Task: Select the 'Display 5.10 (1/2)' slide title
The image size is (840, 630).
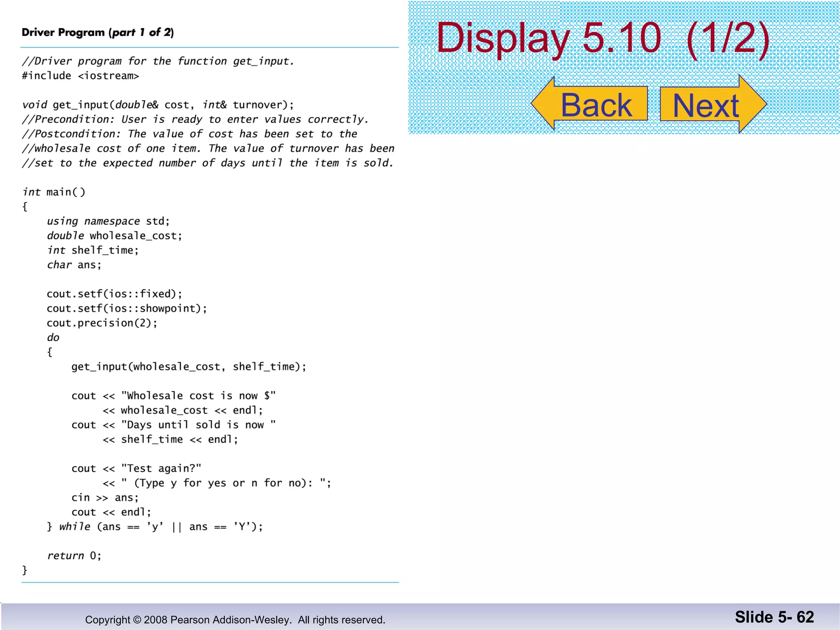Action: 603,38
